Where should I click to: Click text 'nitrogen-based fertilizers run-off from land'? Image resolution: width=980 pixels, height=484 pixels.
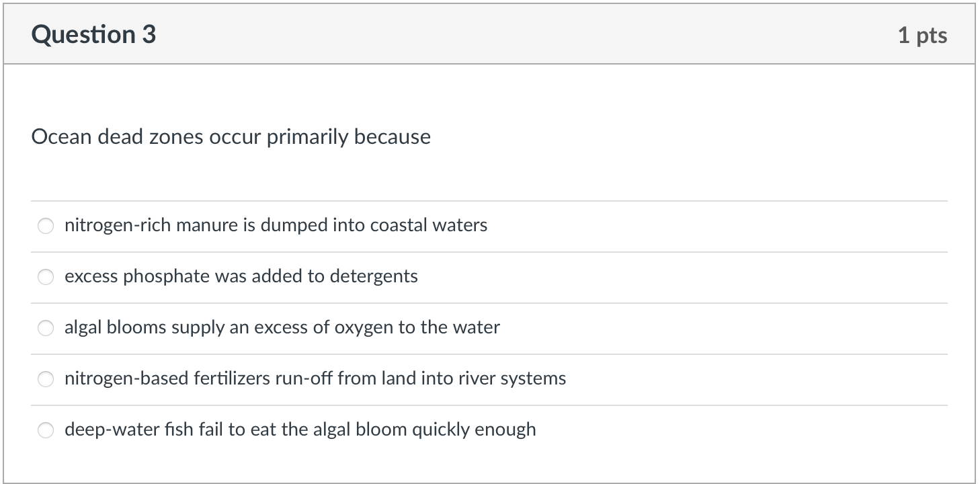click(x=315, y=378)
